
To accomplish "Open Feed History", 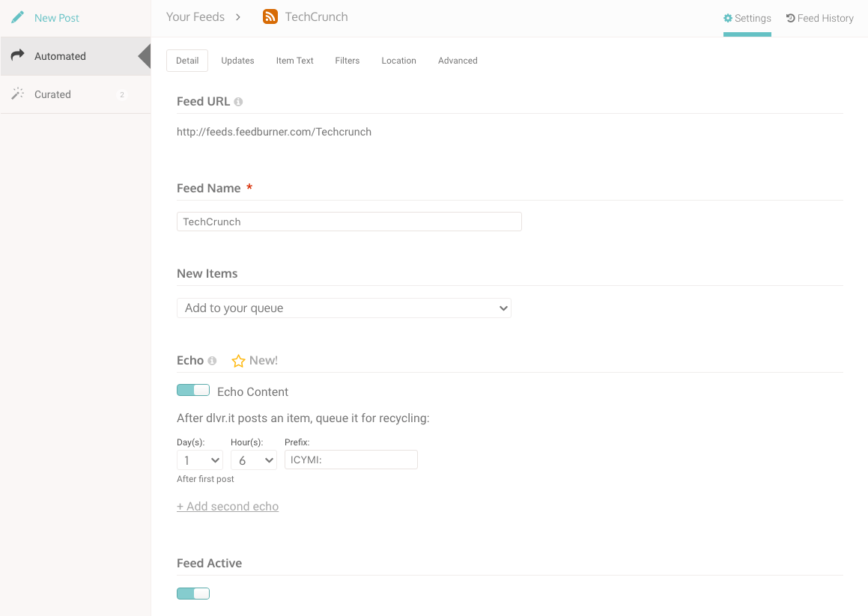I will [x=820, y=18].
